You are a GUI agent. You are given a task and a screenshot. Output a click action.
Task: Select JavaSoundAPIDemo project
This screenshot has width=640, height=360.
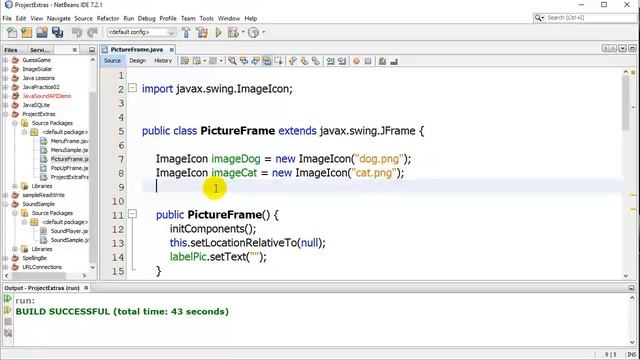(47, 96)
